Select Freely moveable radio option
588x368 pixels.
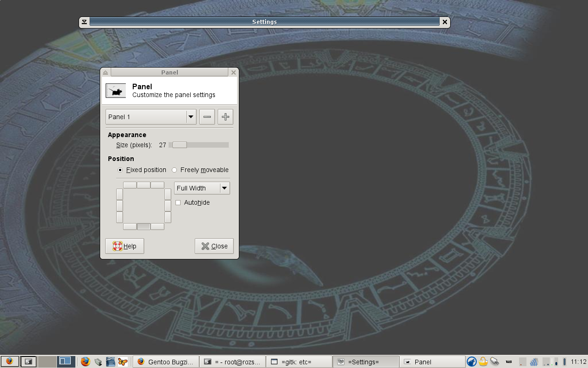click(175, 170)
